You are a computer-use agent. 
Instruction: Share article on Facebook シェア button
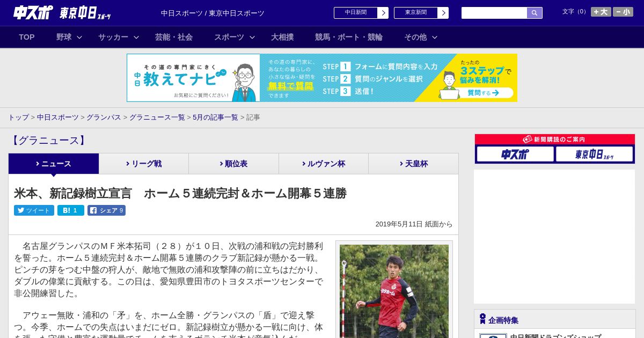(106, 210)
